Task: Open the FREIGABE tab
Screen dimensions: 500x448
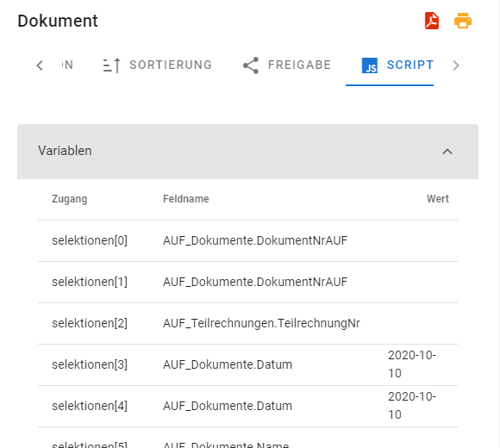Action: 286,65
